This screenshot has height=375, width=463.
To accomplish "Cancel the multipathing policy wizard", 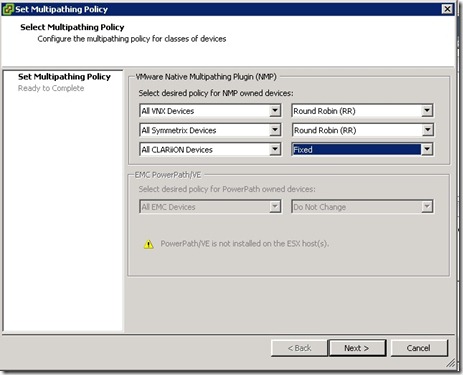I will coord(419,348).
